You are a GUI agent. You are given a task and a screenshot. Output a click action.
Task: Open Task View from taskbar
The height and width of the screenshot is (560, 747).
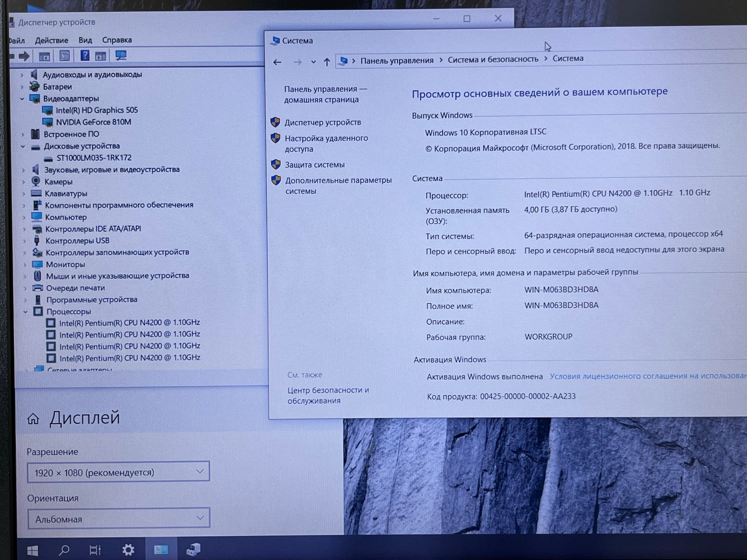[96, 550]
